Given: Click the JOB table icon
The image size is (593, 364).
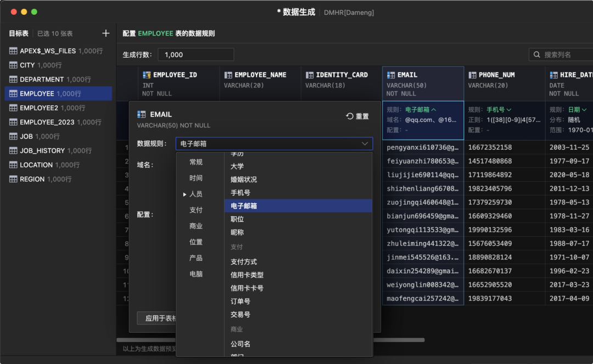Looking at the screenshot, I should coord(13,136).
